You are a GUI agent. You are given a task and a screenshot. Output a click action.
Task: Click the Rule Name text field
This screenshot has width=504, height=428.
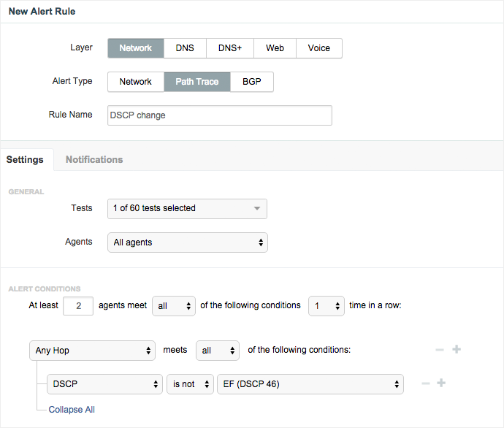click(x=219, y=115)
